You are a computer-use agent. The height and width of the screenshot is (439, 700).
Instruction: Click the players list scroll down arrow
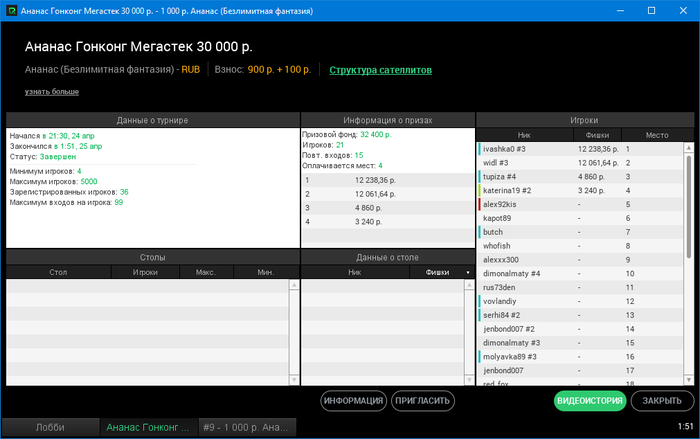(689, 380)
